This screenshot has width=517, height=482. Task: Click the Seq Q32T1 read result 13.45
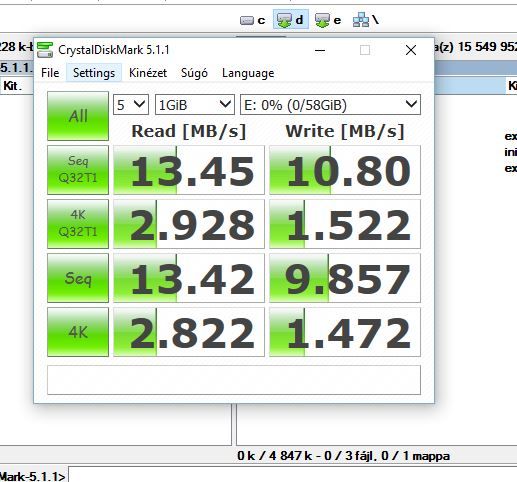click(189, 170)
